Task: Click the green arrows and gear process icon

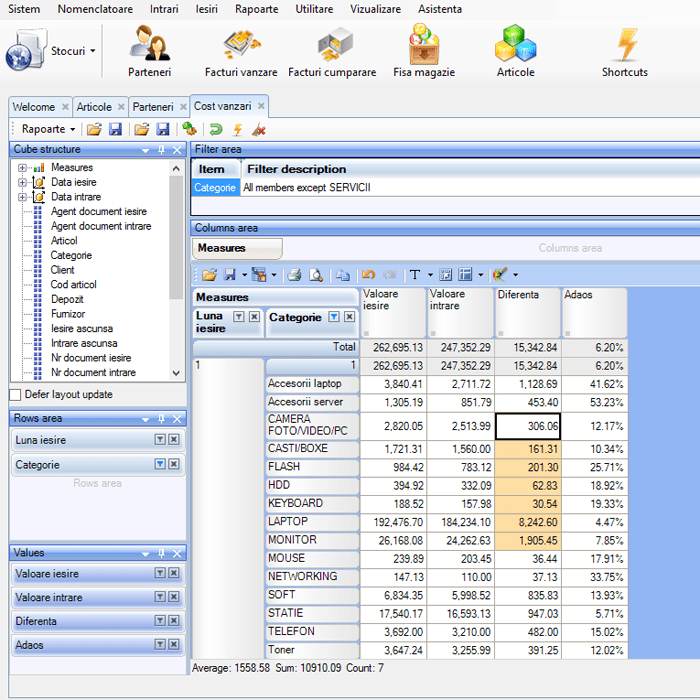Action: tap(189, 129)
